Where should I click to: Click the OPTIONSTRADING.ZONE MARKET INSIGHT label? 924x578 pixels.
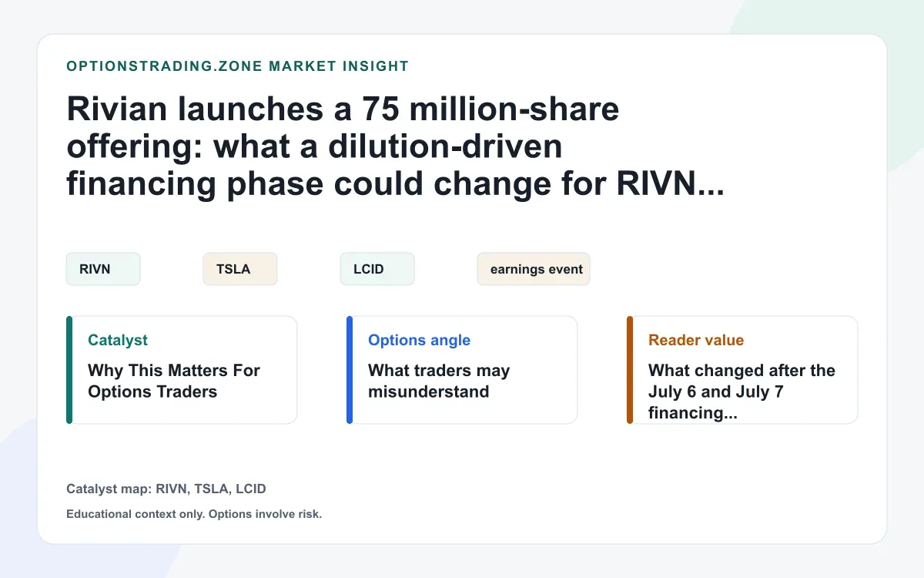(x=238, y=66)
